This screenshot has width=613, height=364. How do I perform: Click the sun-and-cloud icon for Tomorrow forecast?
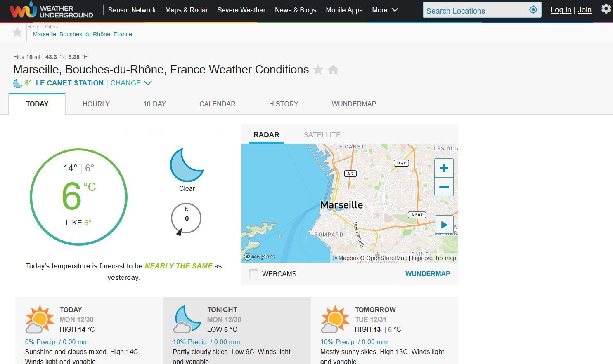pyautogui.click(x=335, y=319)
